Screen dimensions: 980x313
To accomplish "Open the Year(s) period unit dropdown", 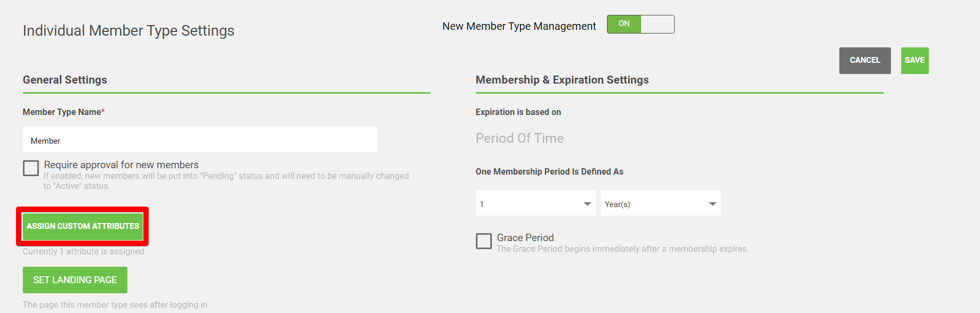I will click(x=661, y=203).
